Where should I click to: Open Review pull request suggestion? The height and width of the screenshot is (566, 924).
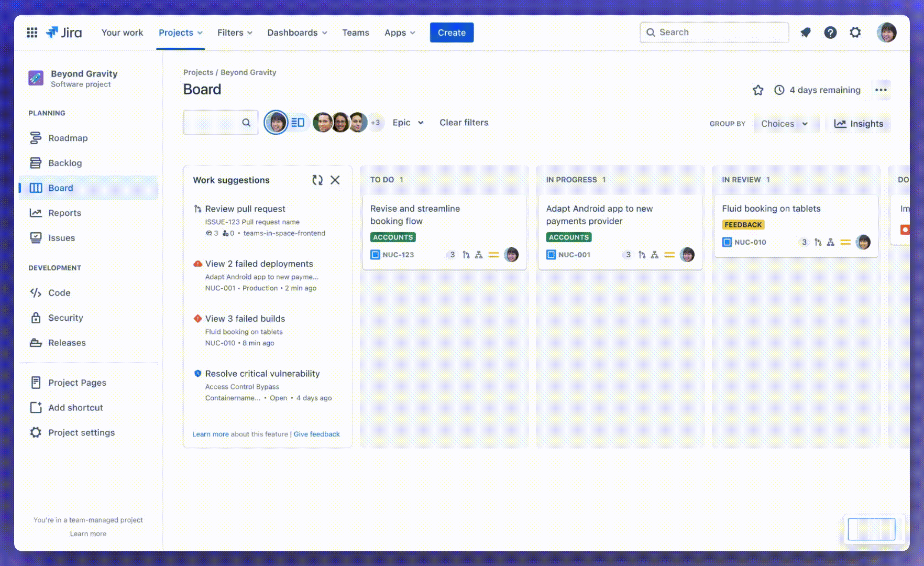tap(245, 209)
